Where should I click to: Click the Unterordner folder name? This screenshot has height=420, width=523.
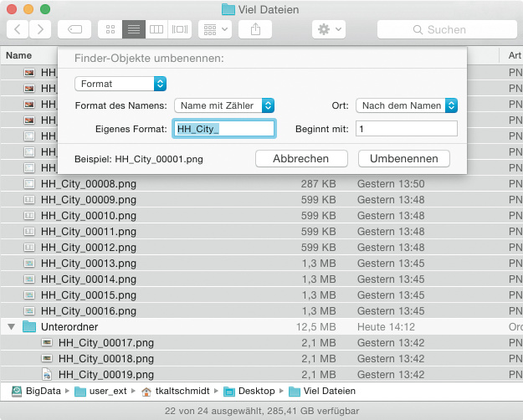[69, 326]
